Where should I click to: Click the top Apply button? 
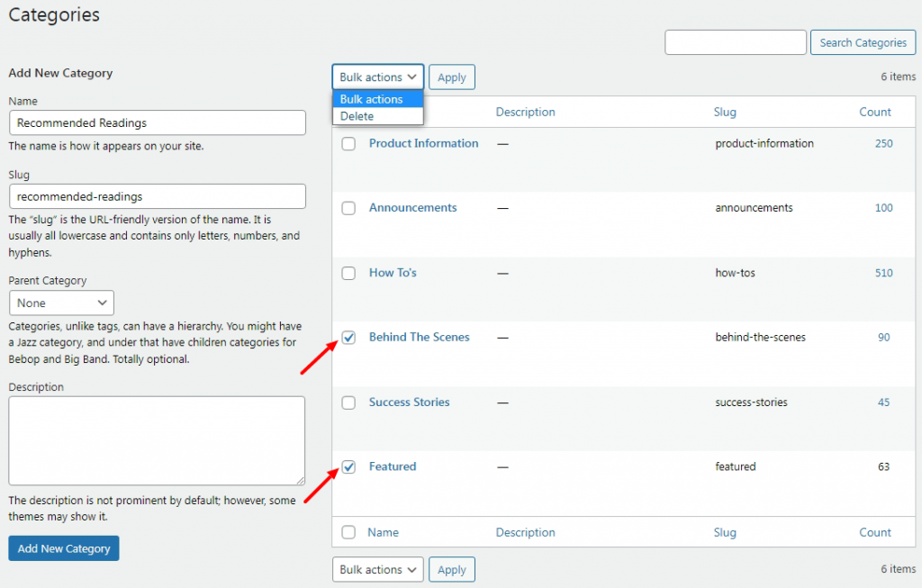451,77
